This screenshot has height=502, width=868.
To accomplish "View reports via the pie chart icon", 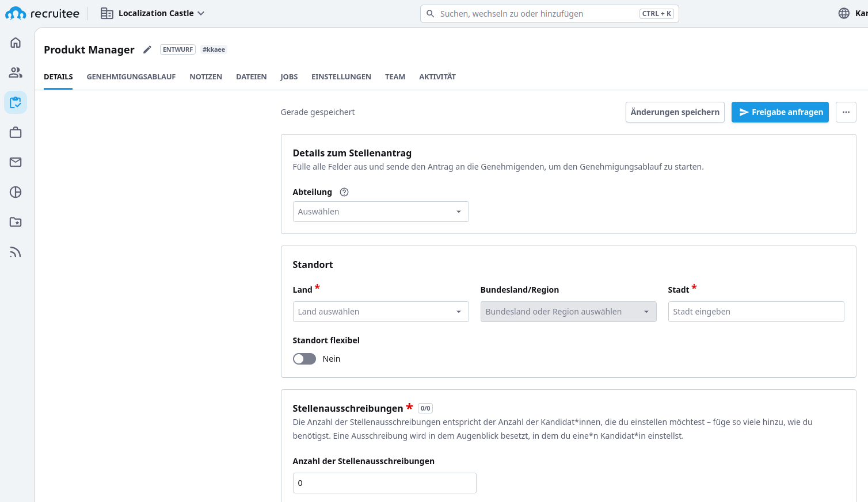I will coord(16,192).
